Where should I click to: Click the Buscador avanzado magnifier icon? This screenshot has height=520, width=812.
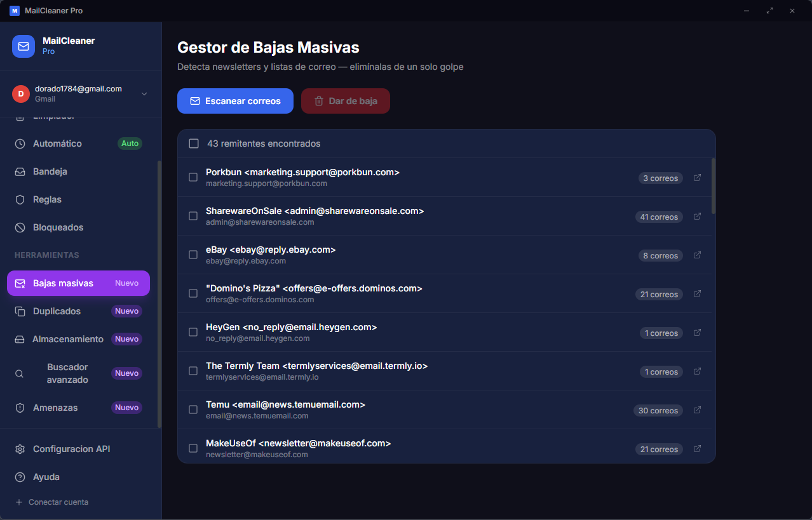19,373
